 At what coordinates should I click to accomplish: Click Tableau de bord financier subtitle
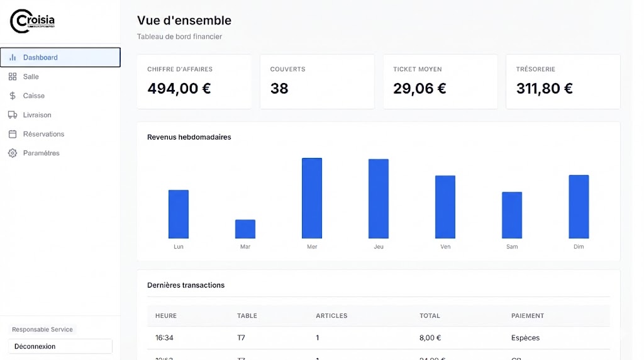tap(179, 37)
